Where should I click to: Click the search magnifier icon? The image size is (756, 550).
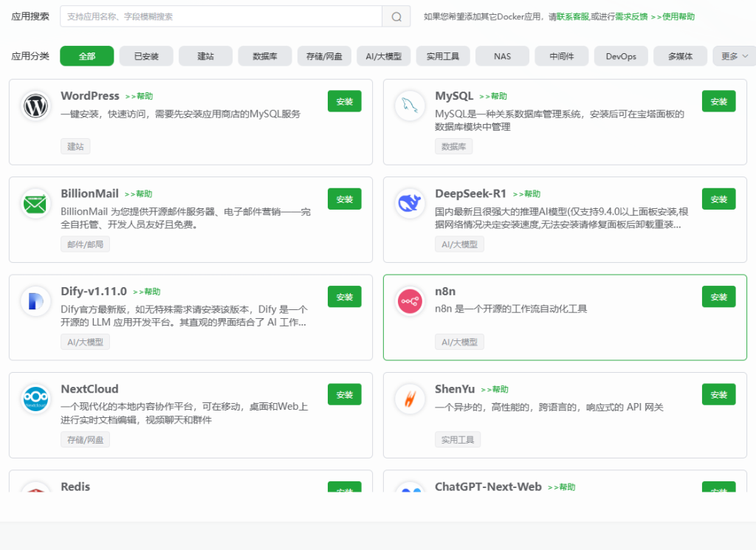click(396, 16)
